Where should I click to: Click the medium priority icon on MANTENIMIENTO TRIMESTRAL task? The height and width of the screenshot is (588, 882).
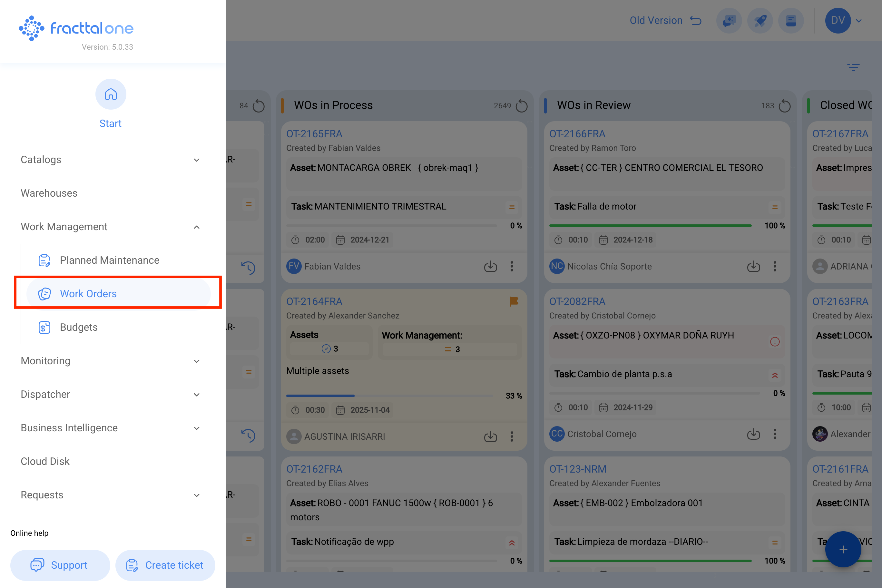[512, 207]
